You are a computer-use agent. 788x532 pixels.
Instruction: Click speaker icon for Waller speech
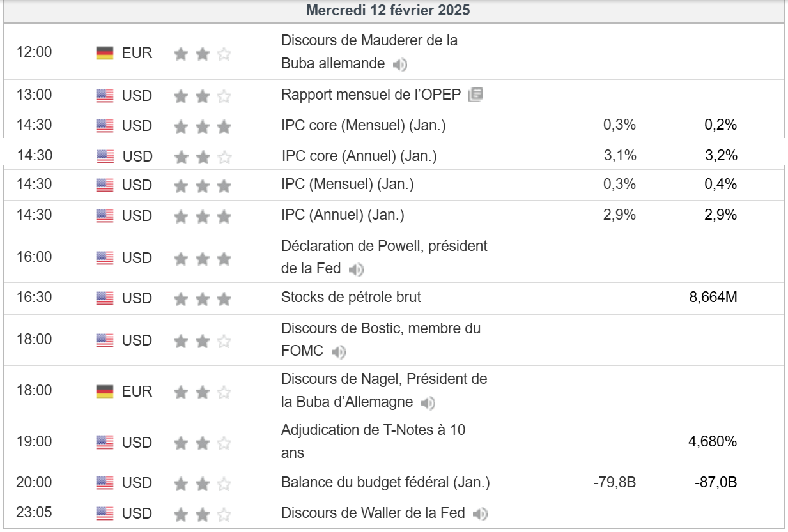pos(481,513)
